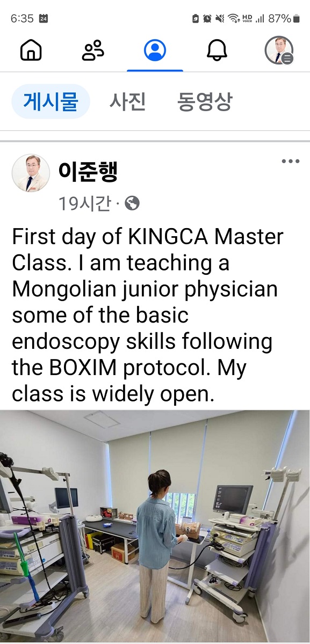
Task: Tap the alarm clock status icon
Action: 207,19
